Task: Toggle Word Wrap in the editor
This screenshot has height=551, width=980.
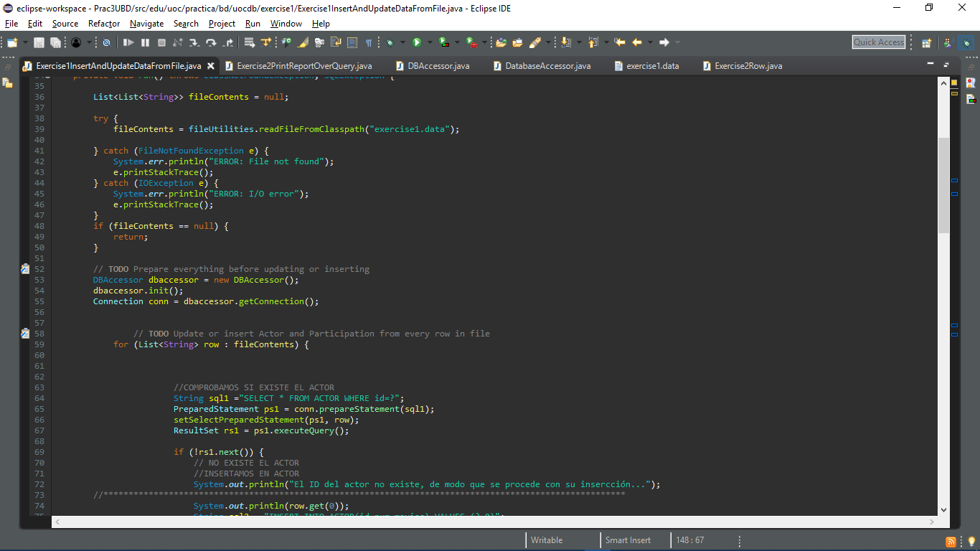Action: tap(335, 42)
